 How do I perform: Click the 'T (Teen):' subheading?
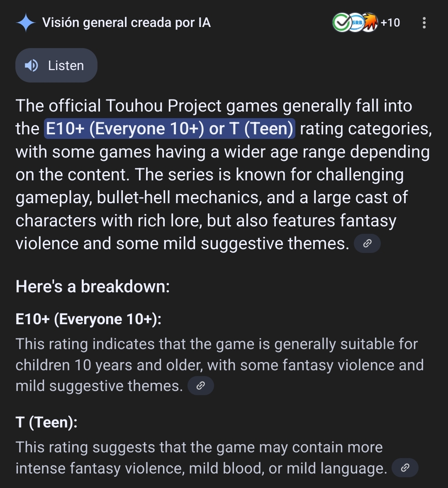click(x=46, y=422)
